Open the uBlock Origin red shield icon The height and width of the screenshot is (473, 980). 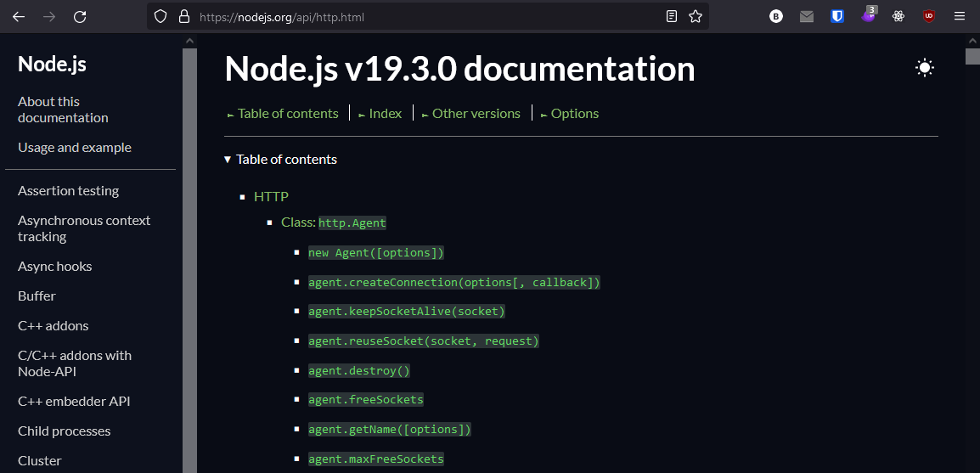coord(929,17)
